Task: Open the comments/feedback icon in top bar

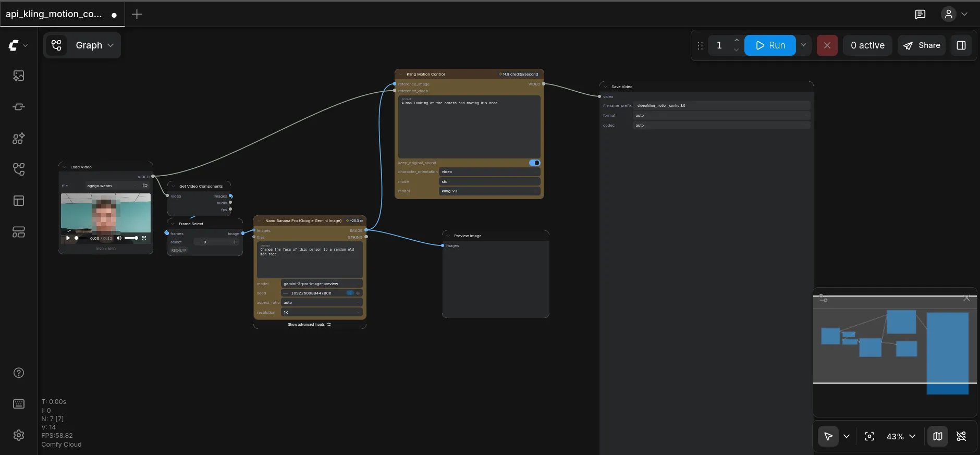Action: (x=921, y=14)
